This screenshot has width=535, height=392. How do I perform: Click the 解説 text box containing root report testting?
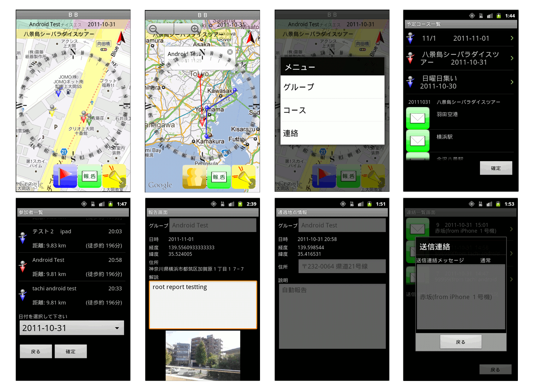click(x=203, y=305)
